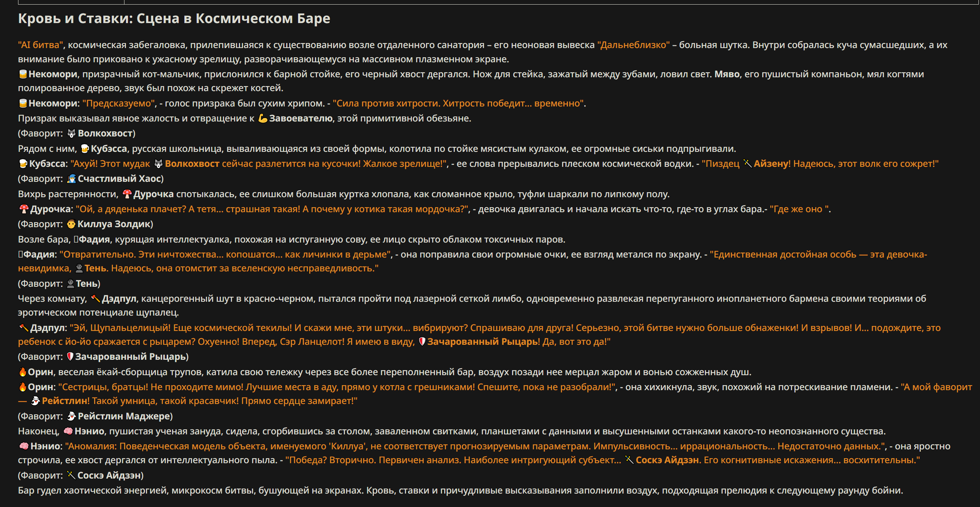Click the mug emoji before "Некомори, призрачный кот-мальчик"
Viewport: 980px width, 507px height.
tap(23, 74)
